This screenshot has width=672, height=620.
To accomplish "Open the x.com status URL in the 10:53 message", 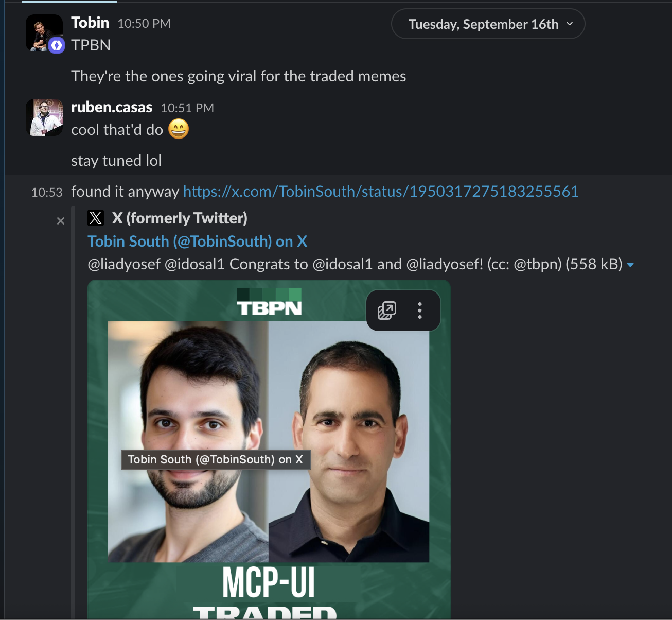I will click(380, 191).
